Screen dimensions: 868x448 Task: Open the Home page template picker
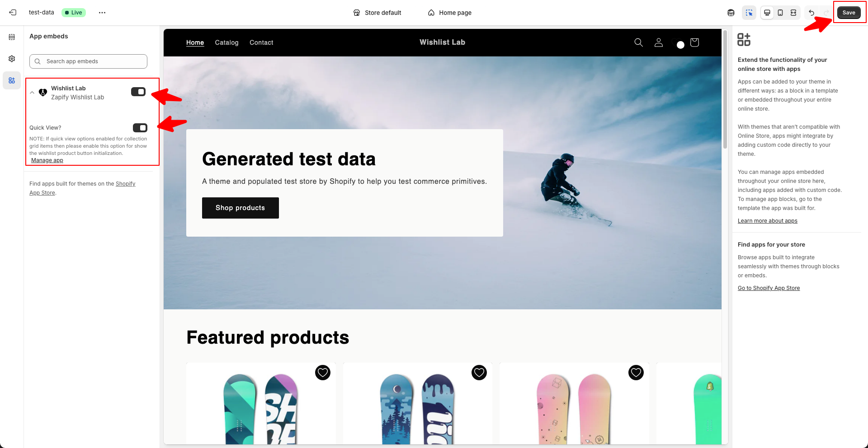coord(449,13)
